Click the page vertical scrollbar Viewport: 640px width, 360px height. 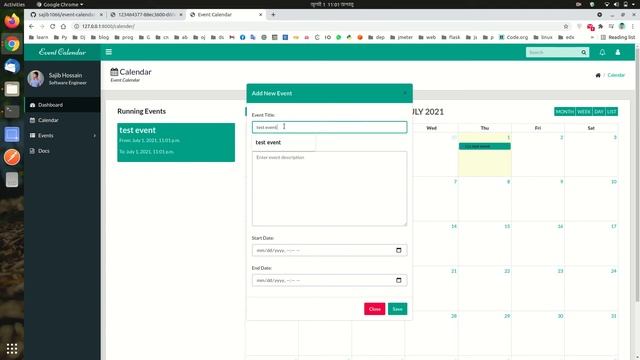[637, 175]
